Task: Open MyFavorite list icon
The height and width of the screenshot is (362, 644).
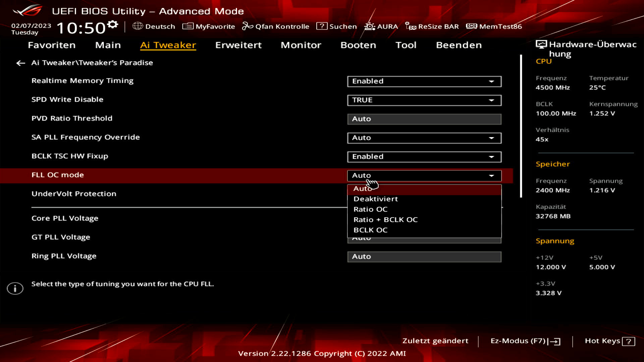Action: tap(187, 26)
